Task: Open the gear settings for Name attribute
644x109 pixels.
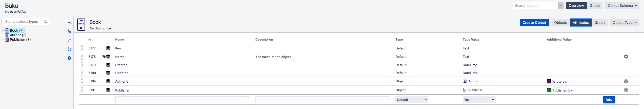Action: [626, 57]
